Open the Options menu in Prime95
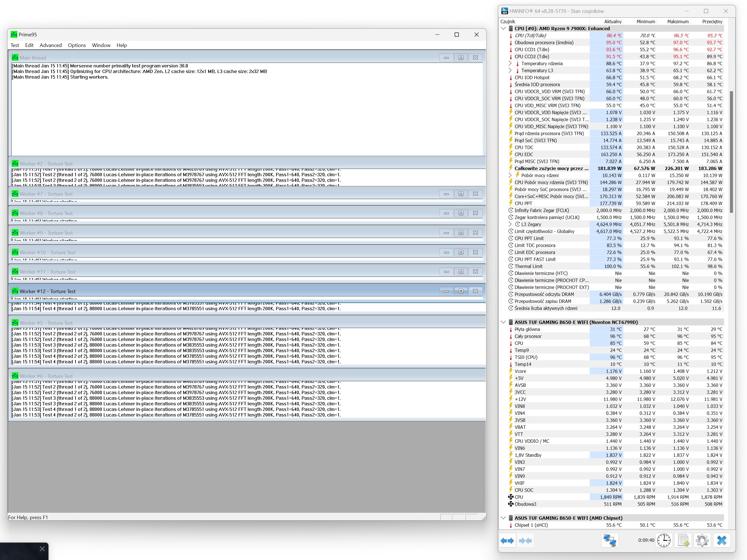 [77, 45]
